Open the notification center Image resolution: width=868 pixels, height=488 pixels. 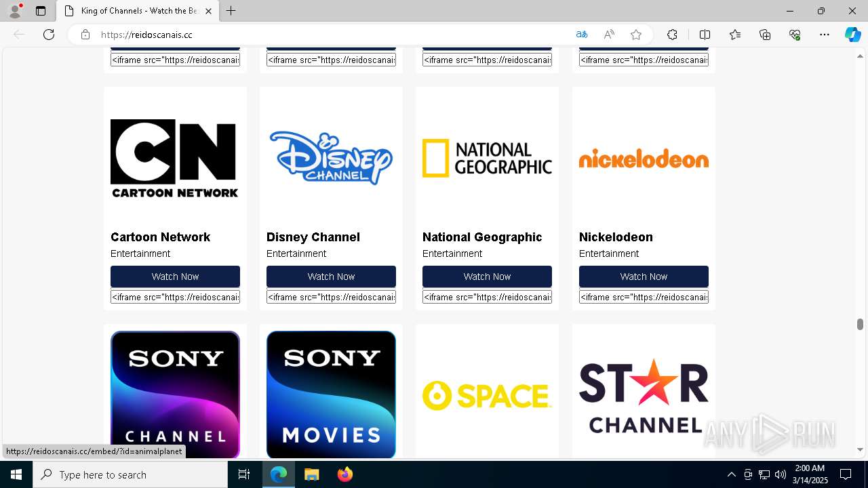click(x=846, y=474)
